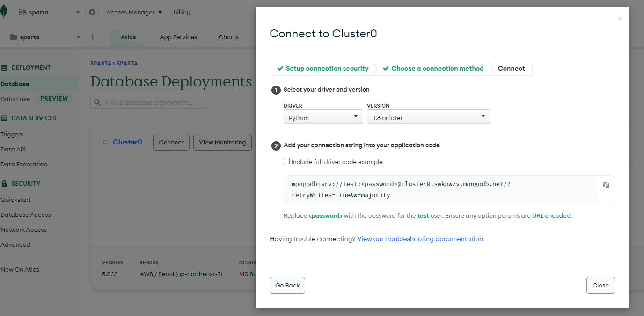Expand the sparta organization selector

[50, 13]
